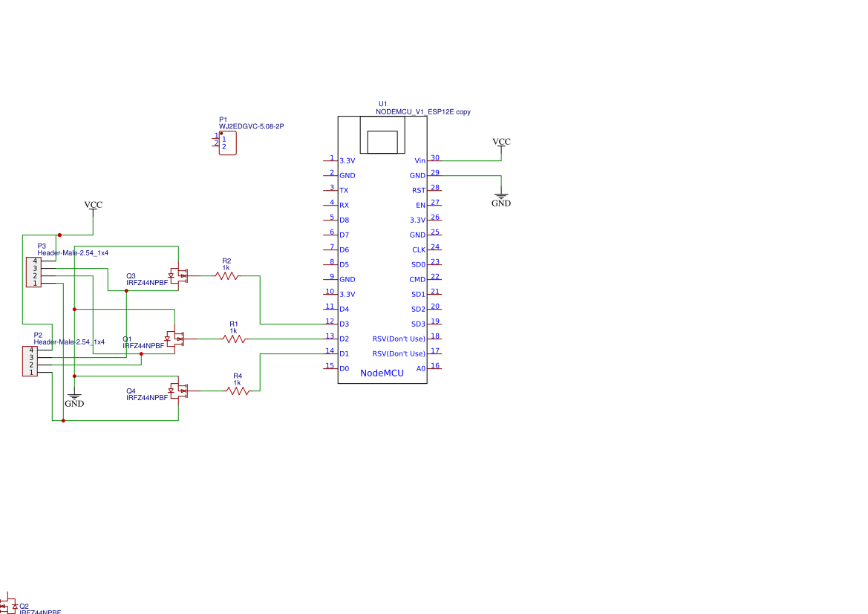Viewport: 868px width, 614px height.
Task: Select the Q4 designator text
Action: tap(131, 391)
